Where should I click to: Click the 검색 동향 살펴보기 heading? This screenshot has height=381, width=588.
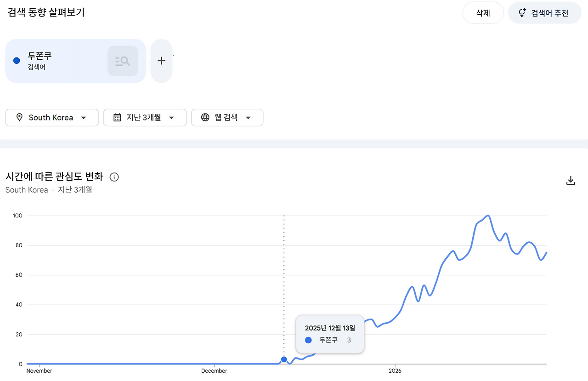[46, 12]
